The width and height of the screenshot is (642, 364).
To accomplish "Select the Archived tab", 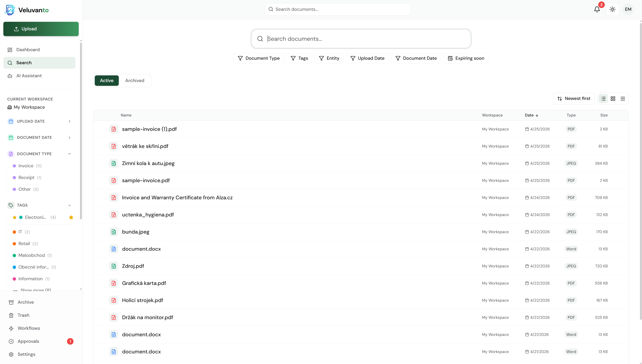I will 135,81.
